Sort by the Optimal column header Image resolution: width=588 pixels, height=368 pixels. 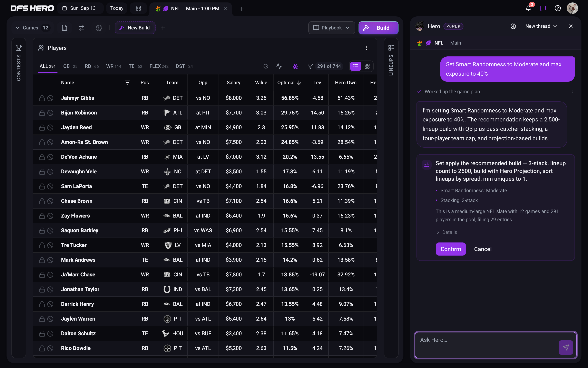[x=289, y=83]
